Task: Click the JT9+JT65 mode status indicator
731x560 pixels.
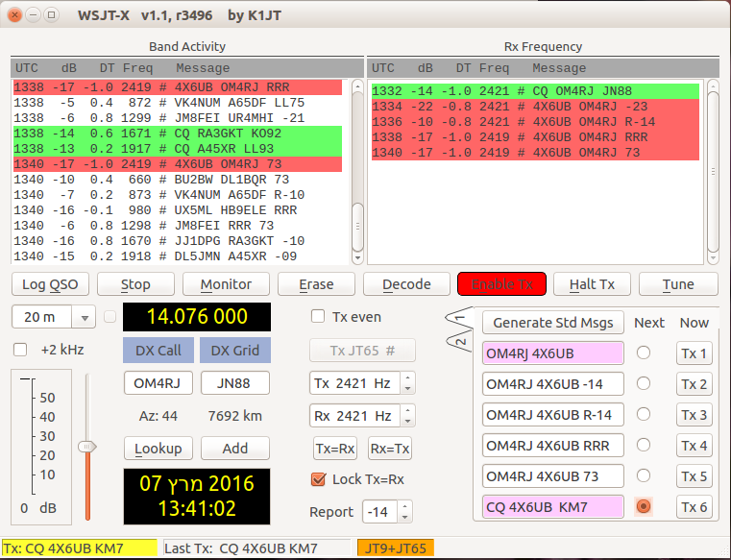Action: (396, 548)
